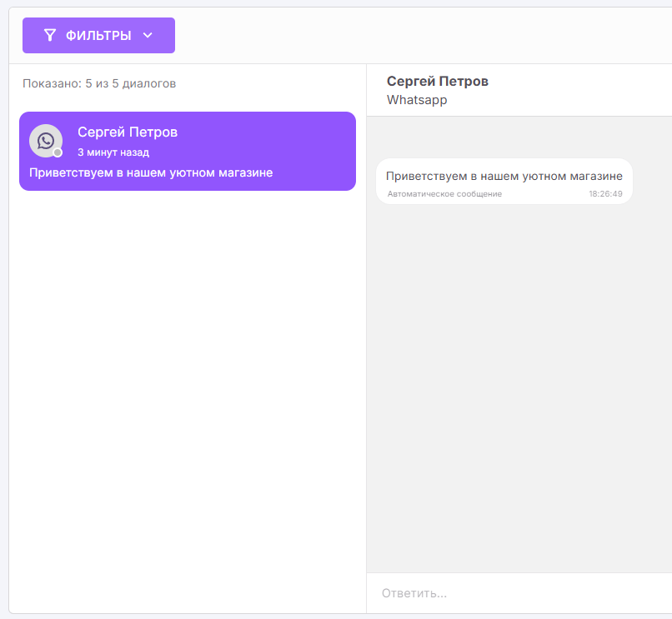Click the 18:26:49 message timestamp
The width and height of the screenshot is (672, 619).
click(605, 194)
